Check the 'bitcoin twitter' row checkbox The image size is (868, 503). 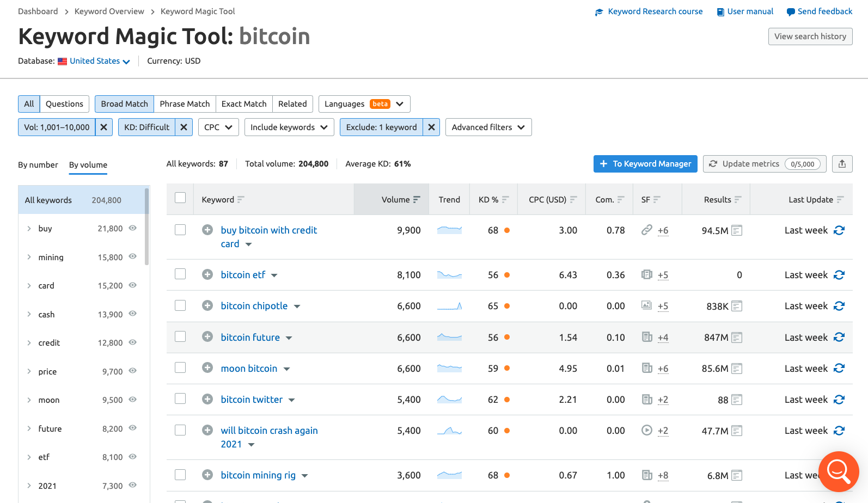[180, 398]
